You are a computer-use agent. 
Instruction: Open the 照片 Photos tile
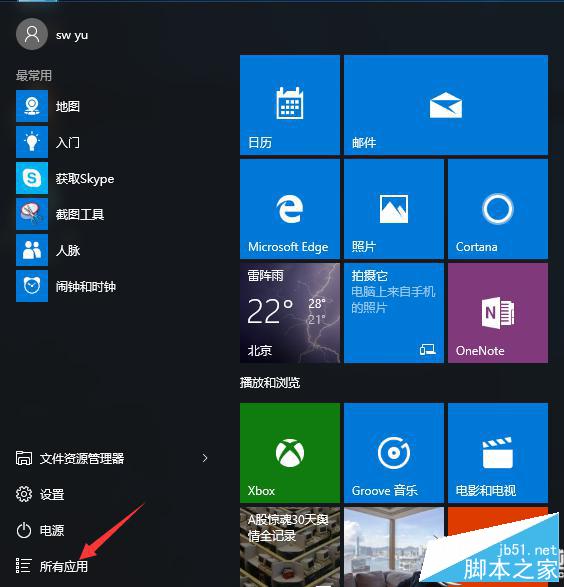point(394,209)
